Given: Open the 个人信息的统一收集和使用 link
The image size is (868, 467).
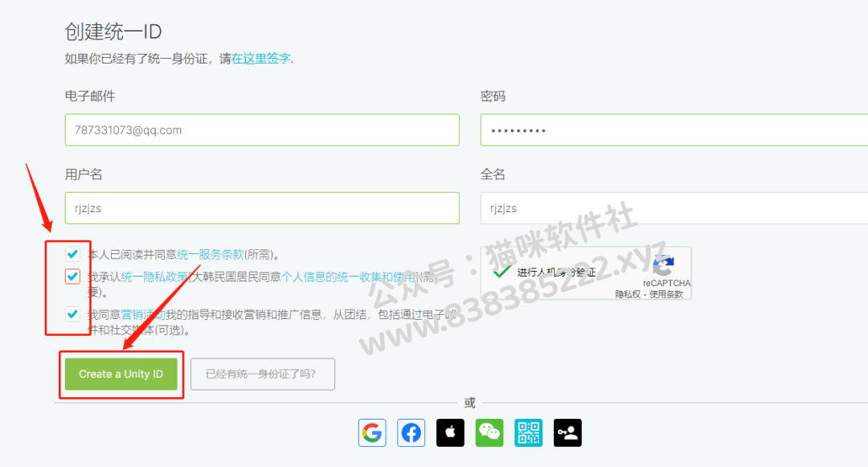Looking at the screenshot, I should tap(349, 277).
